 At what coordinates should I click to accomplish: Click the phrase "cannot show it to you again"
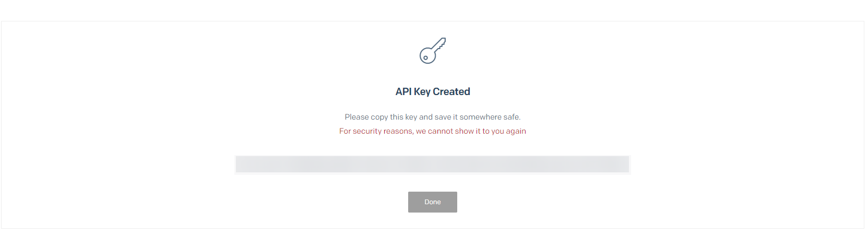477,131
